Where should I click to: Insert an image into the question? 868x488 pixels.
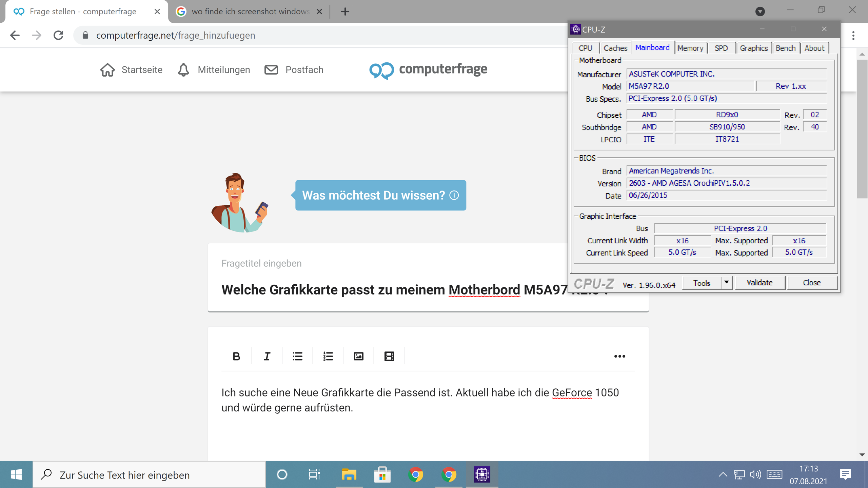(358, 356)
